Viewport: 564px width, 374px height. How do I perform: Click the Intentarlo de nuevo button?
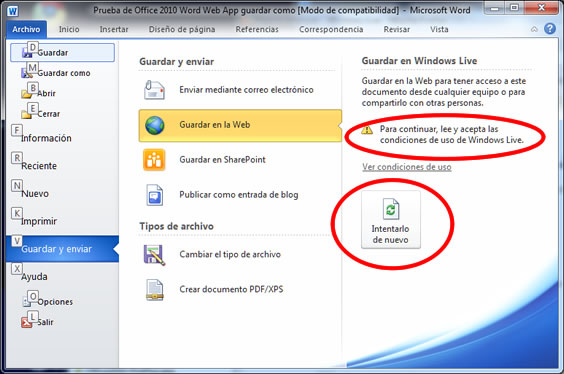(x=391, y=220)
